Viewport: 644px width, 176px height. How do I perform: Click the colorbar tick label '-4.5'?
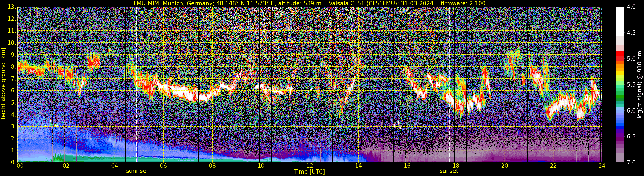[630, 33]
